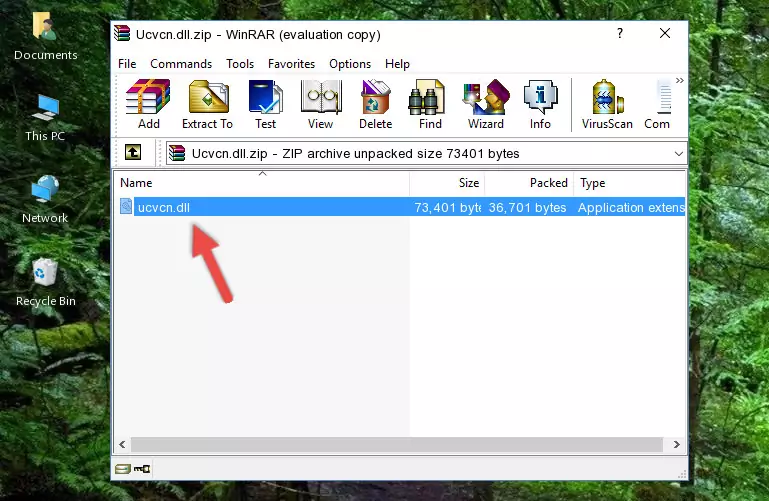Open the Favorites menu
769x501 pixels.
[291, 64]
